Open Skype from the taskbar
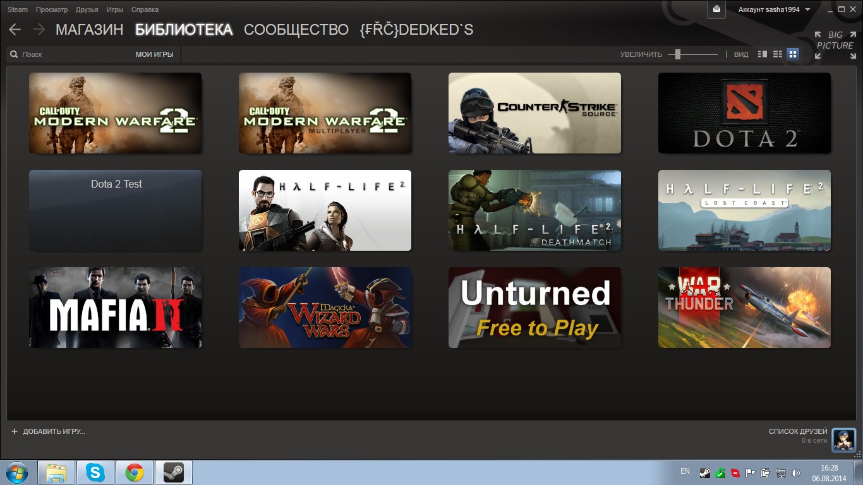The width and height of the screenshot is (863, 504). coord(95,472)
